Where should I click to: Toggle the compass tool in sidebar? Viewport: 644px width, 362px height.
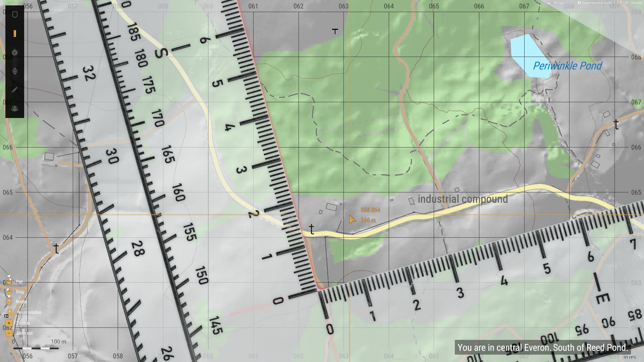tap(15, 52)
